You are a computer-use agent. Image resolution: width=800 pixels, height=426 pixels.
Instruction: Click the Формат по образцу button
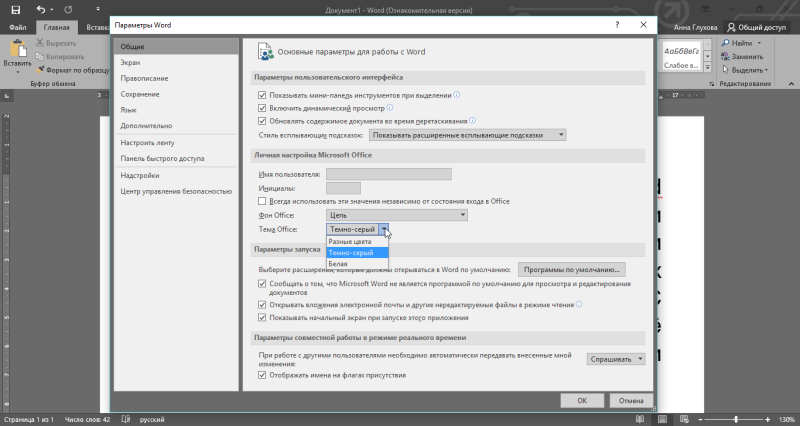point(73,70)
